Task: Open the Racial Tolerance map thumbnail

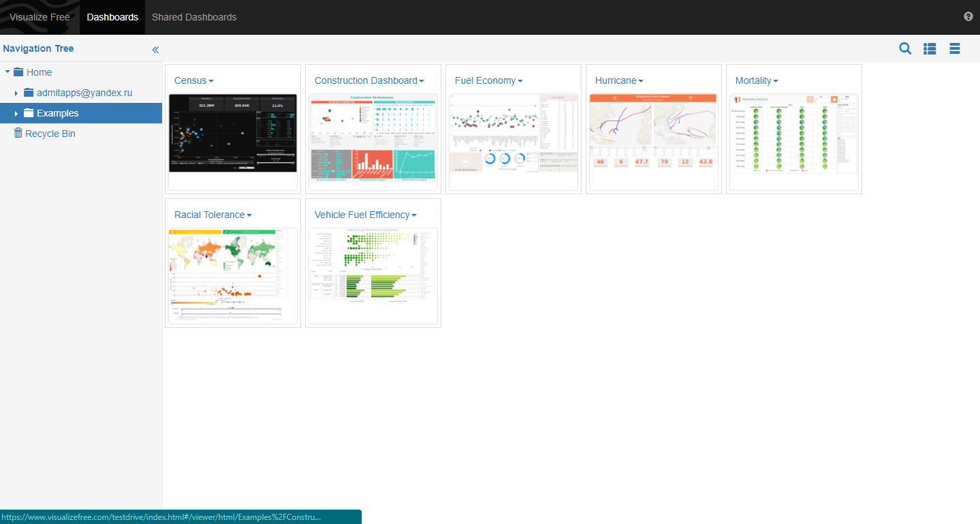Action: 233,276
